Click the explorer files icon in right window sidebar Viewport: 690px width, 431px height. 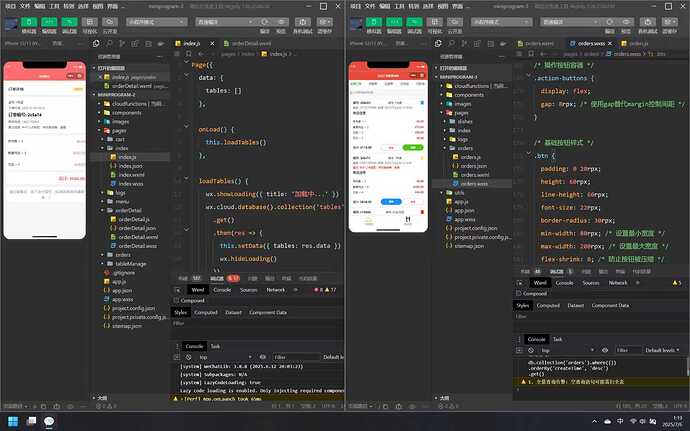point(438,44)
